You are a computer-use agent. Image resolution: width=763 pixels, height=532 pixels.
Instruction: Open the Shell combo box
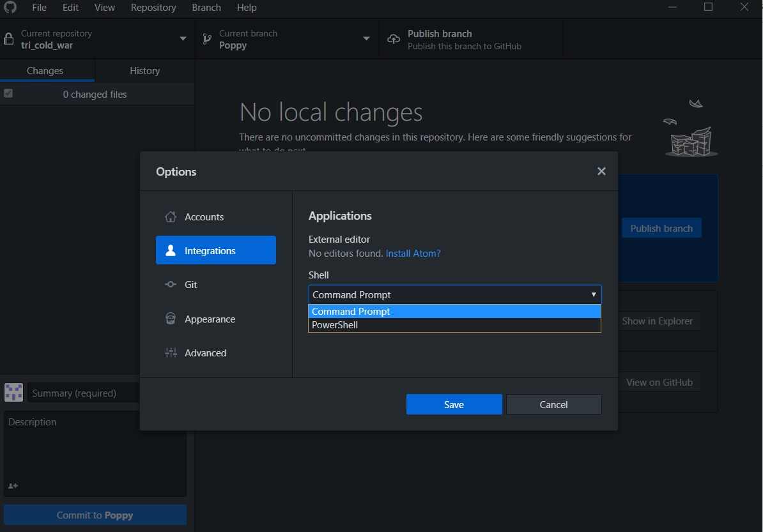pos(455,294)
